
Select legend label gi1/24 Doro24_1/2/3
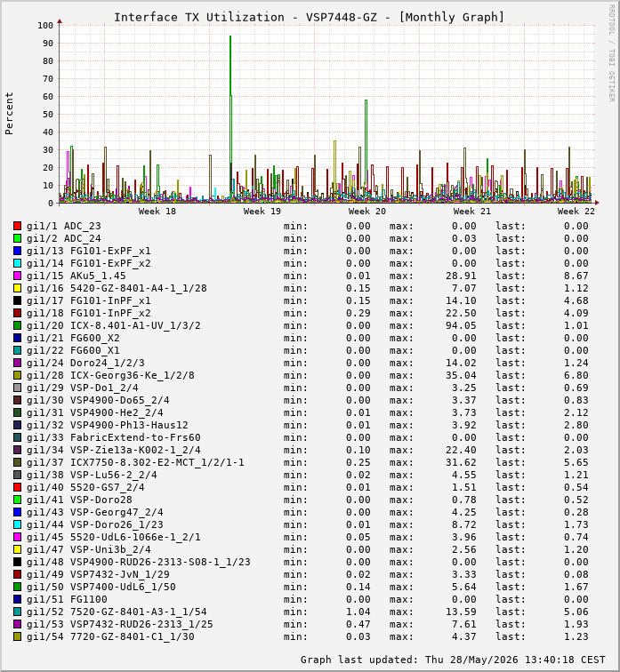[85, 363]
